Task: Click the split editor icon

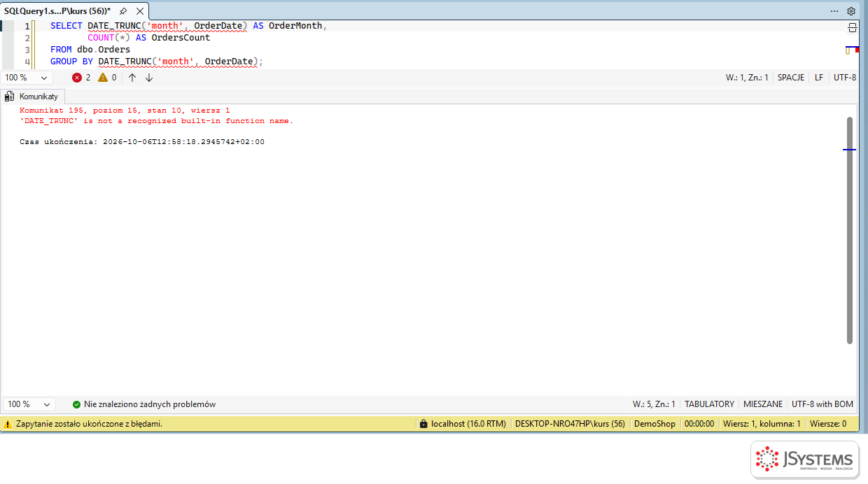Action: click(x=852, y=27)
